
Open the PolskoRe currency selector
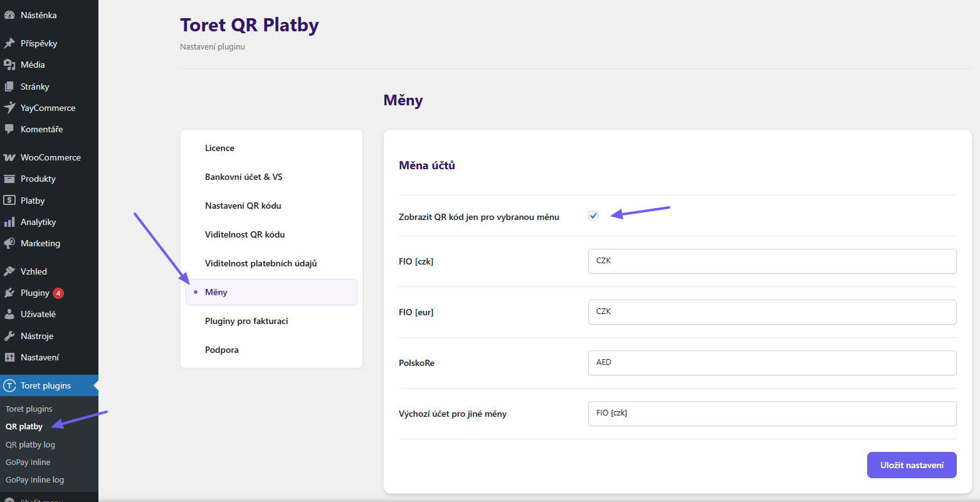771,362
